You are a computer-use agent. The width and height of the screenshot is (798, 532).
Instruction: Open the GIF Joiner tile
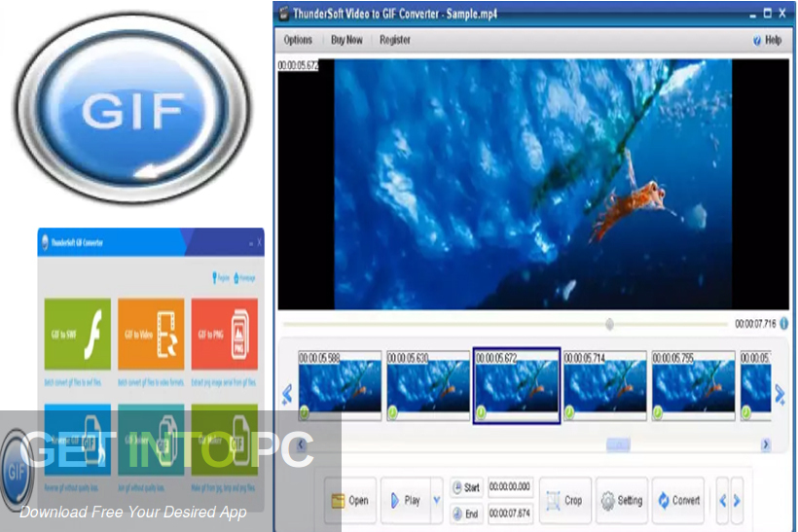pyautogui.click(x=151, y=440)
